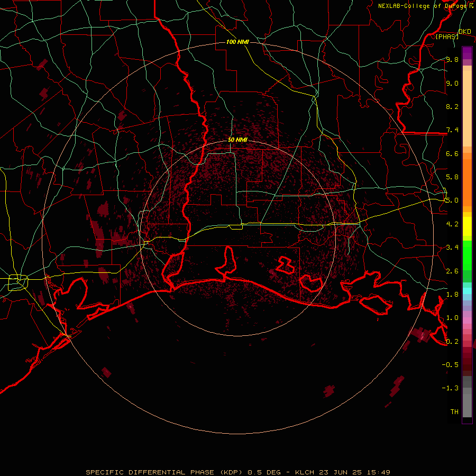Click the Specific Differential Phase KLCH caption
476x476 pixels.
237,472
